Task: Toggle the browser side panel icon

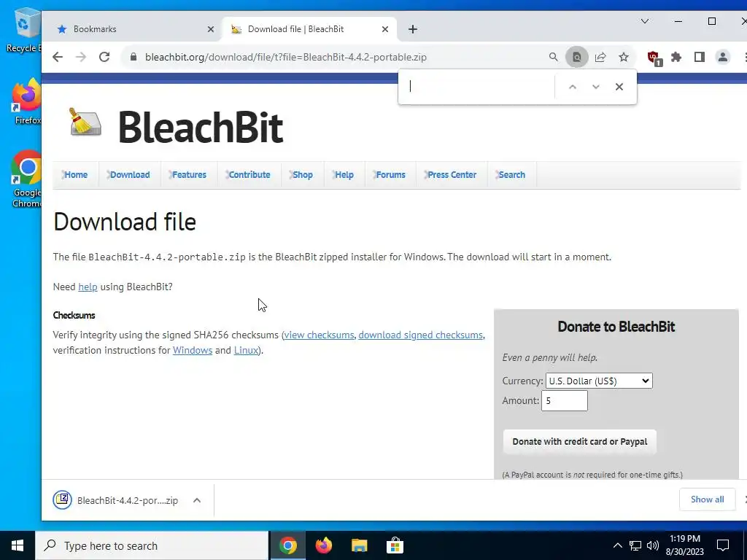Action: [700, 57]
